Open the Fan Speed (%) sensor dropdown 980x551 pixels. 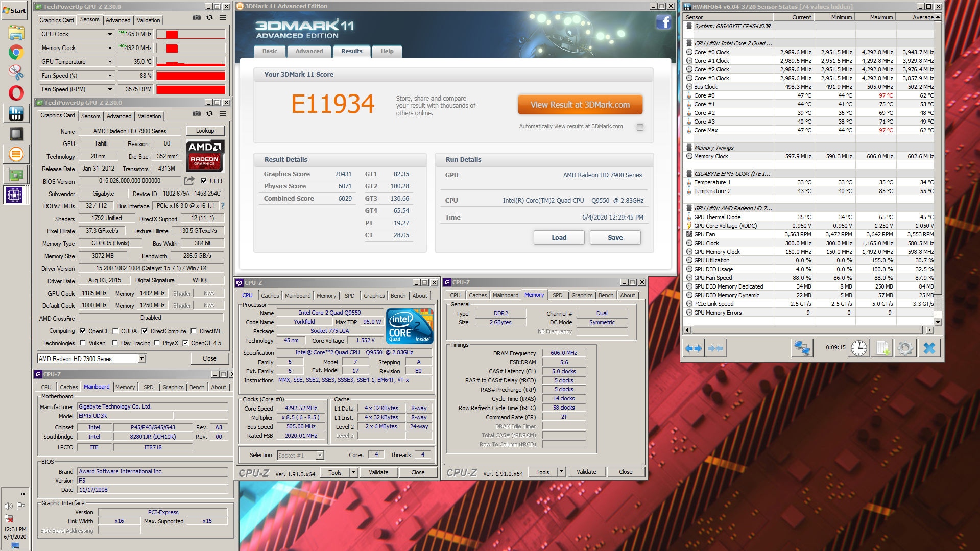pyautogui.click(x=110, y=76)
